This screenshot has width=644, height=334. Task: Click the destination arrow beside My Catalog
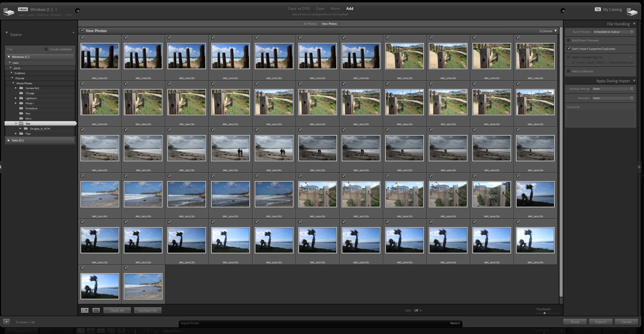(563, 11)
